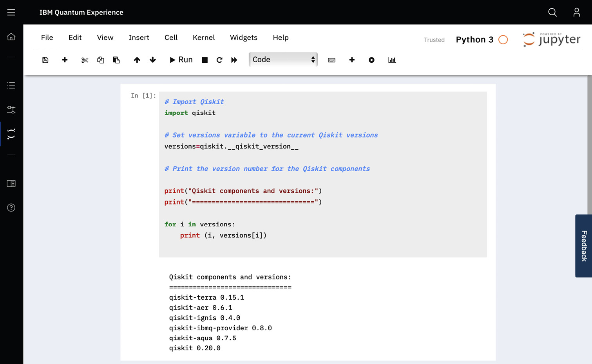Cut selected cells with the scissors icon
The height and width of the screenshot is (364, 592).
point(85,60)
